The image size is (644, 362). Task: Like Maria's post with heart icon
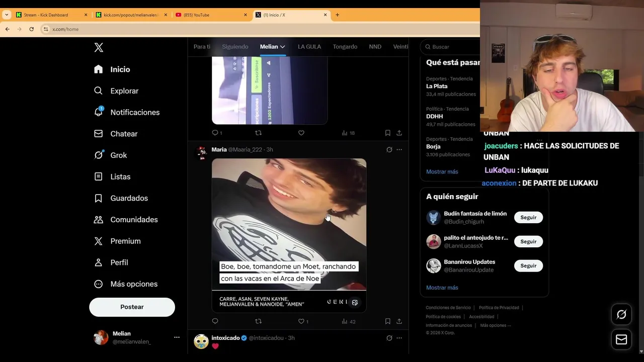tap(301, 321)
